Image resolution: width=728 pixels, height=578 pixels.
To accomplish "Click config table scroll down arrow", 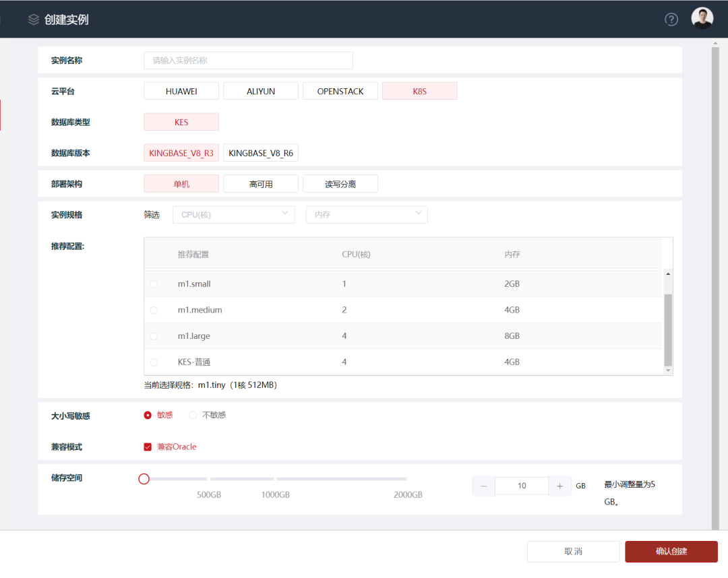I will 668,371.
